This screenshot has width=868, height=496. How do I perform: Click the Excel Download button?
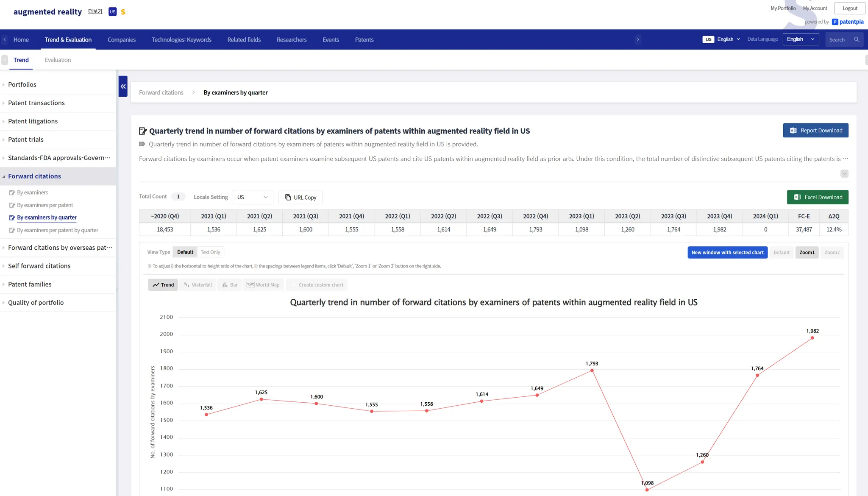click(818, 197)
